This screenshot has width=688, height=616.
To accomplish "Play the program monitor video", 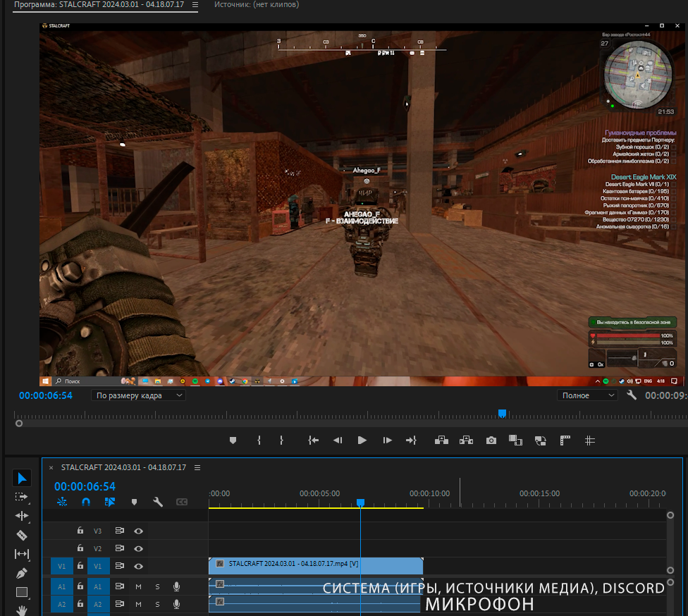I will click(362, 441).
